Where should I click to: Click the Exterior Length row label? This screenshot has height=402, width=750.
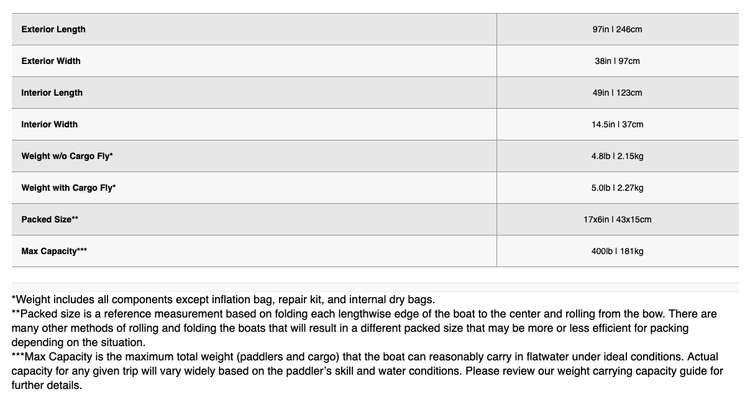click(53, 29)
